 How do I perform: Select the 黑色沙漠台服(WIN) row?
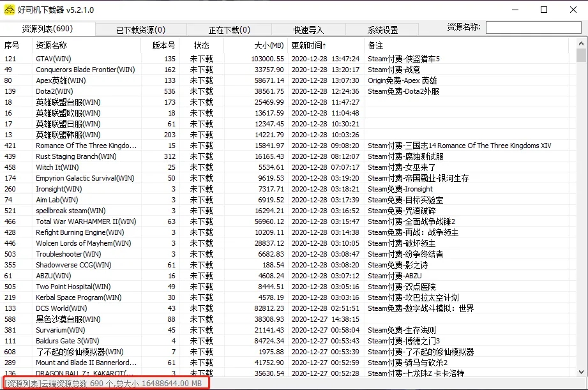tap(288, 320)
